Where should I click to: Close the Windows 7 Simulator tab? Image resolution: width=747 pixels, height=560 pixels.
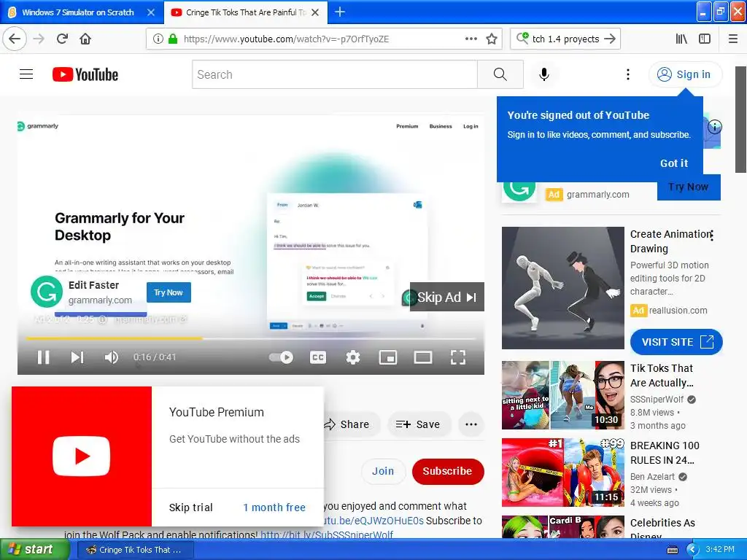(x=151, y=12)
